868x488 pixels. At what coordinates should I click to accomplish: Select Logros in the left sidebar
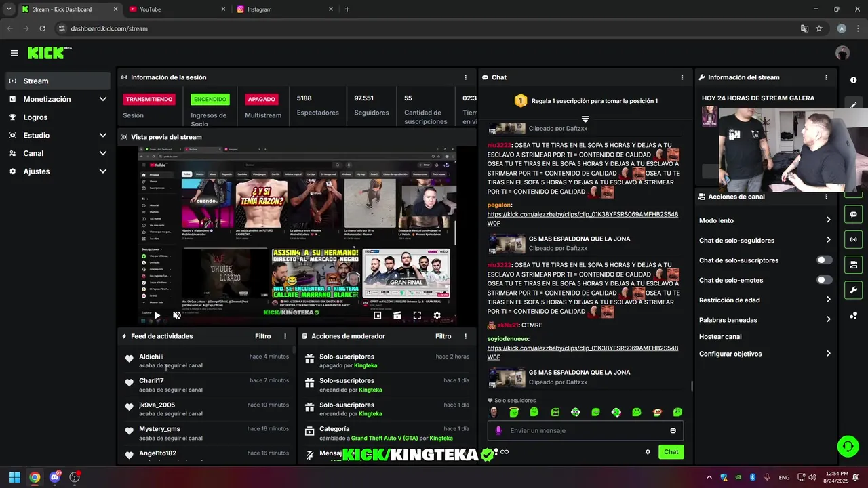57,117
